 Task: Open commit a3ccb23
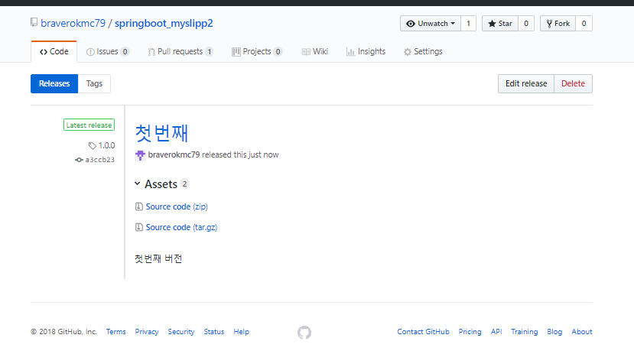(x=100, y=160)
